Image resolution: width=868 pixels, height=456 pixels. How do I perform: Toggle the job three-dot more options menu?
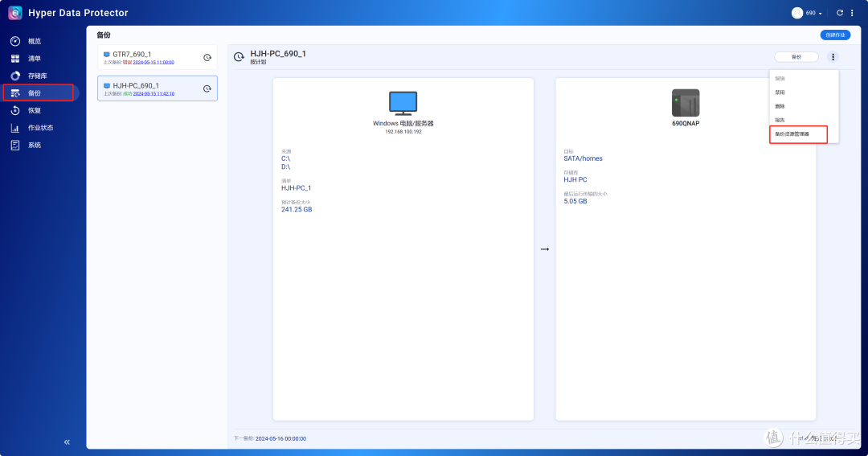pos(833,57)
